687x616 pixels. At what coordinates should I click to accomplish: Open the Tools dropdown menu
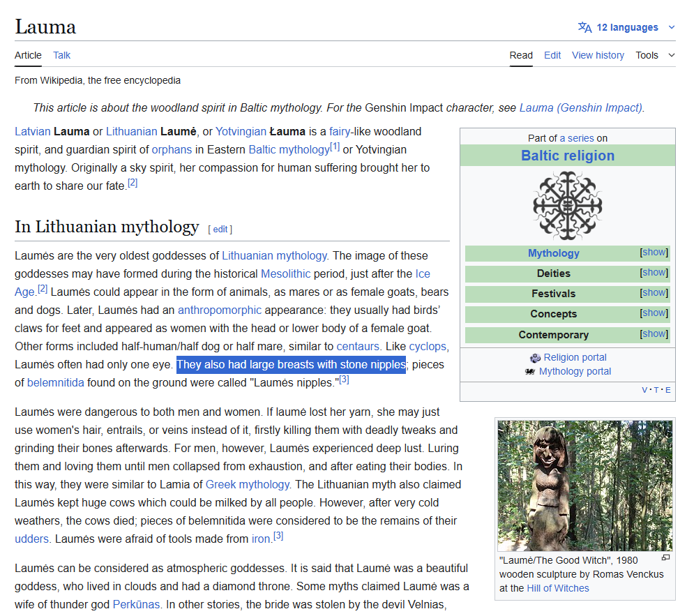coord(655,55)
